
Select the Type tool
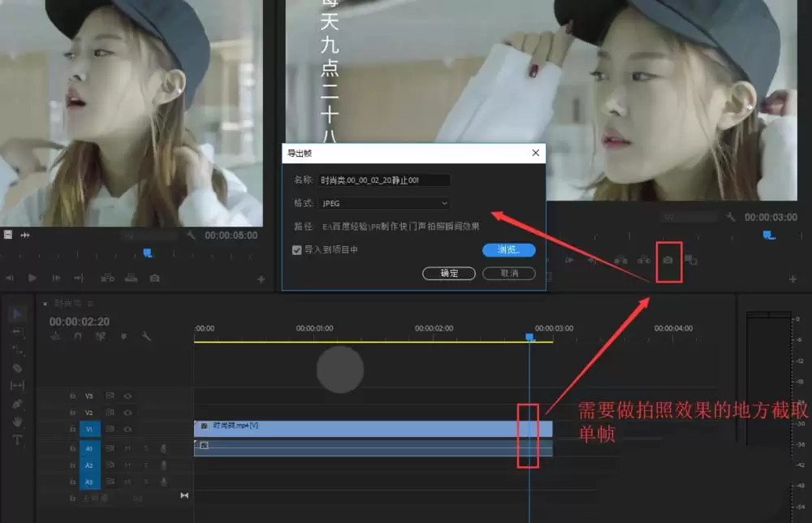(17, 440)
